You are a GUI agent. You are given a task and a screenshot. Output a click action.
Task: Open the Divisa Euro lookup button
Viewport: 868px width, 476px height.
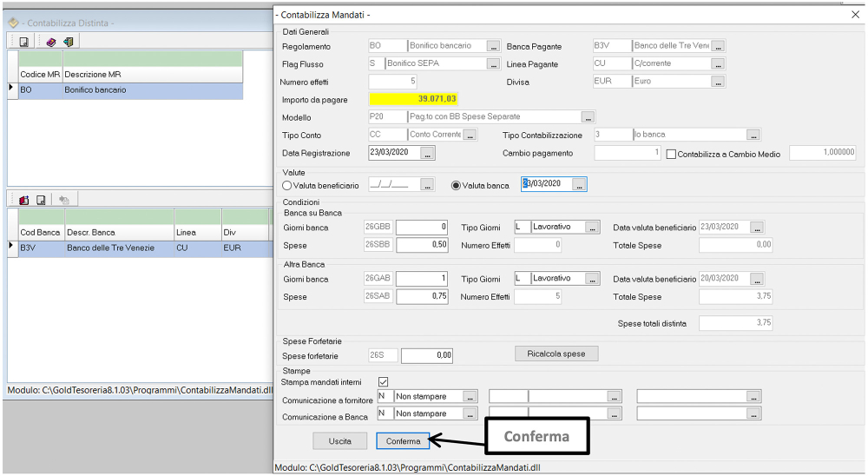tap(718, 82)
